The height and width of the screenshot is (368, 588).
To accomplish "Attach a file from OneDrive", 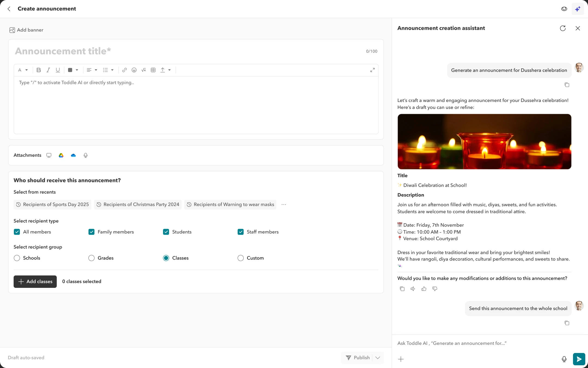I will pos(73,155).
